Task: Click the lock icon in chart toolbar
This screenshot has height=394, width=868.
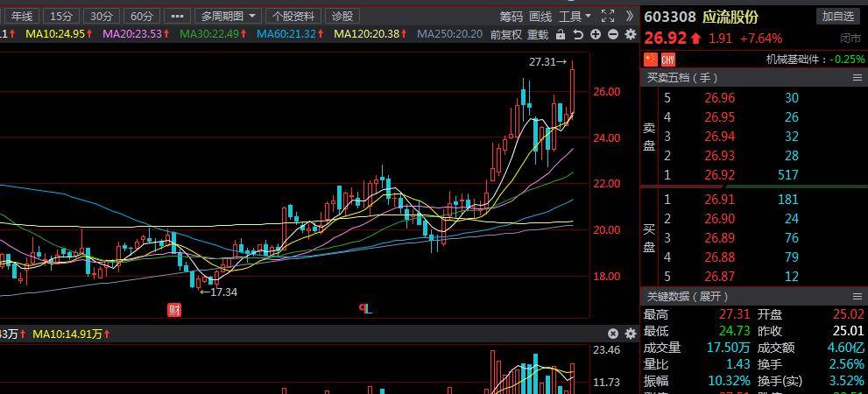Action: pyautogui.click(x=561, y=34)
